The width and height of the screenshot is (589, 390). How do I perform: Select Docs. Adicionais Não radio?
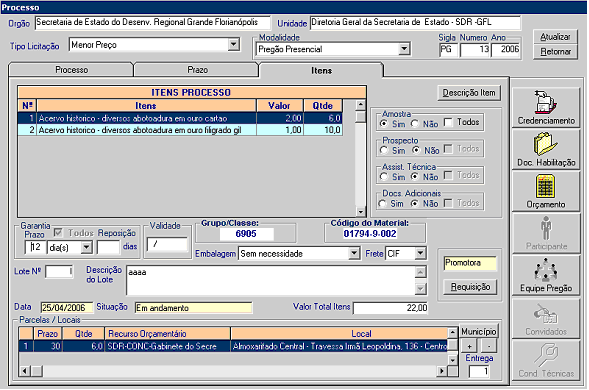[x=415, y=203]
